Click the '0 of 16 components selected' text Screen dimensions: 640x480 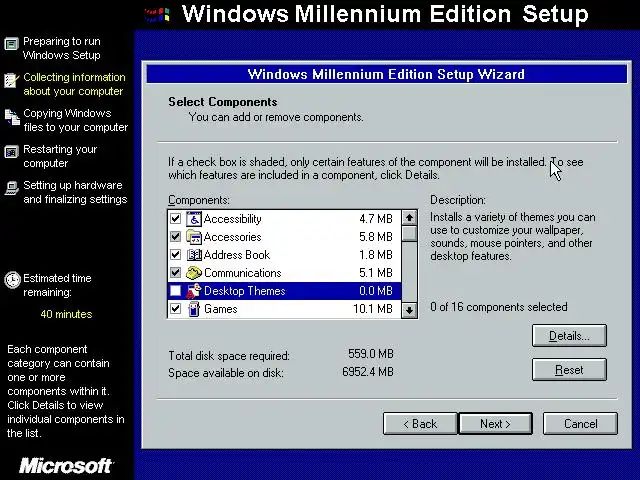pos(499,307)
